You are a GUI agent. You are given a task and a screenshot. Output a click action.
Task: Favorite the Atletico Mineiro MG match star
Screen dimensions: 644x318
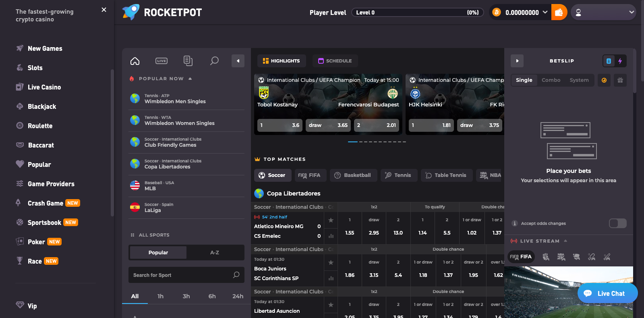(x=331, y=220)
